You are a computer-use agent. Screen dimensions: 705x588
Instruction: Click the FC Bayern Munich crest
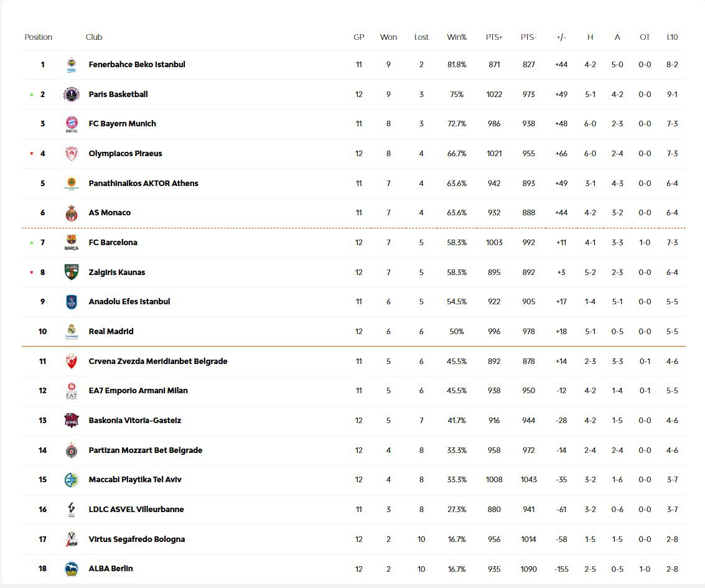[72, 124]
